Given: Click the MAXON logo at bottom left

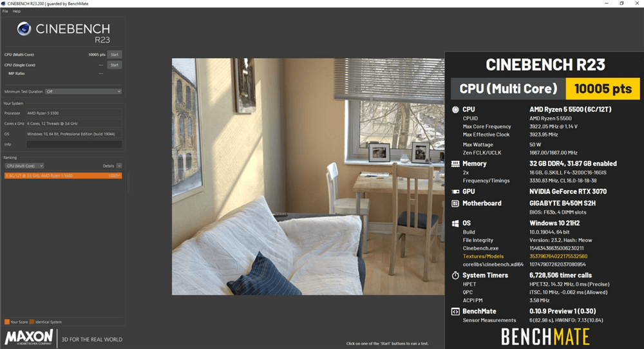Looking at the screenshot, I should 29,337.
